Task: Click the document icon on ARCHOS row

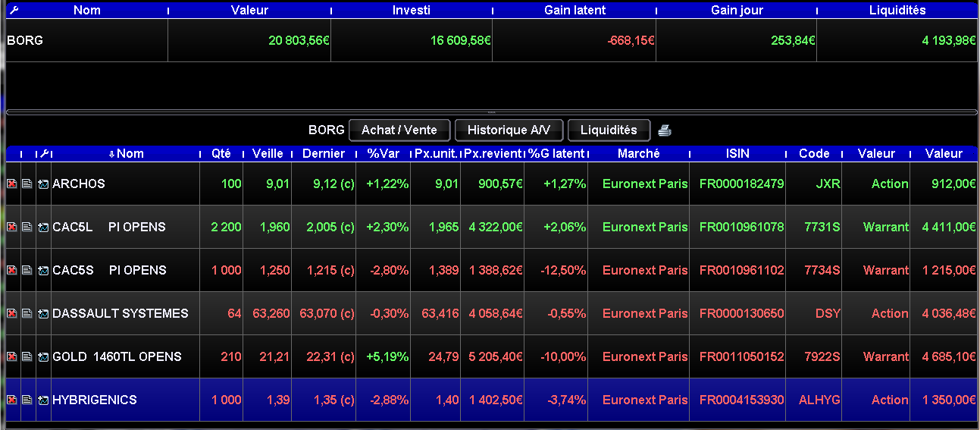Action: click(x=27, y=184)
